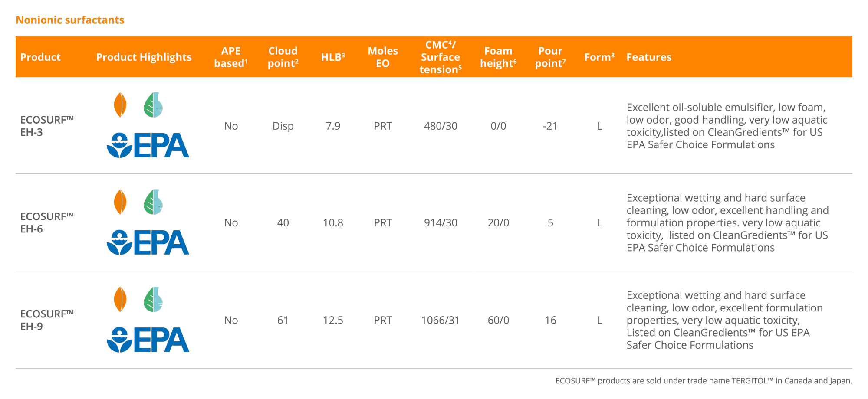
Task: Click the green leaf flask icon for EH-3
Action: (x=153, y=105)
